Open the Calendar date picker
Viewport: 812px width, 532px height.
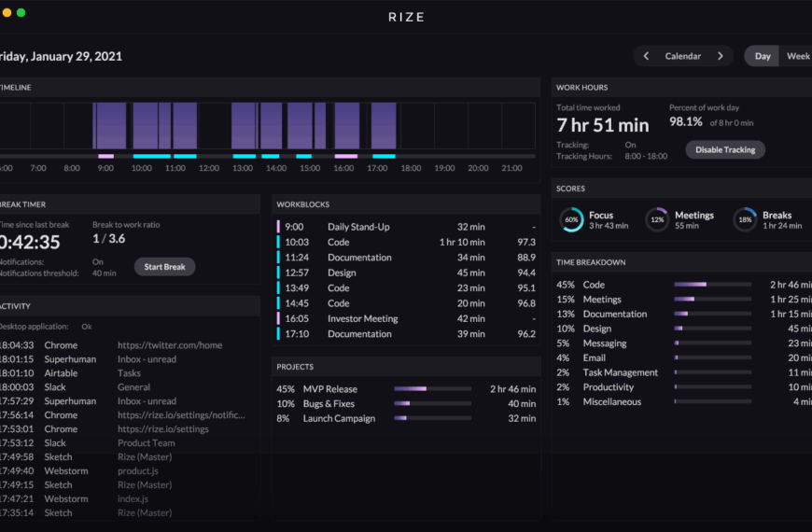click(x=682, y=56)
